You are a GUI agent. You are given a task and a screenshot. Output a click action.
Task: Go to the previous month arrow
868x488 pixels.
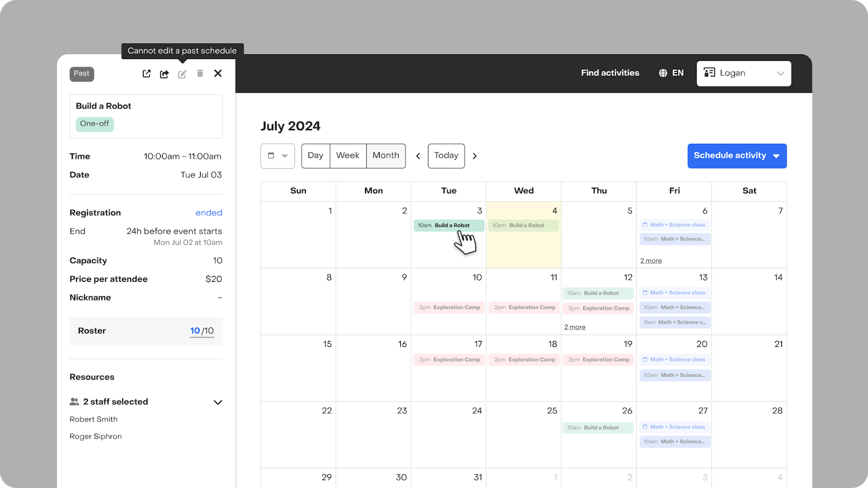pyautogui.click(x=418, y=156)
